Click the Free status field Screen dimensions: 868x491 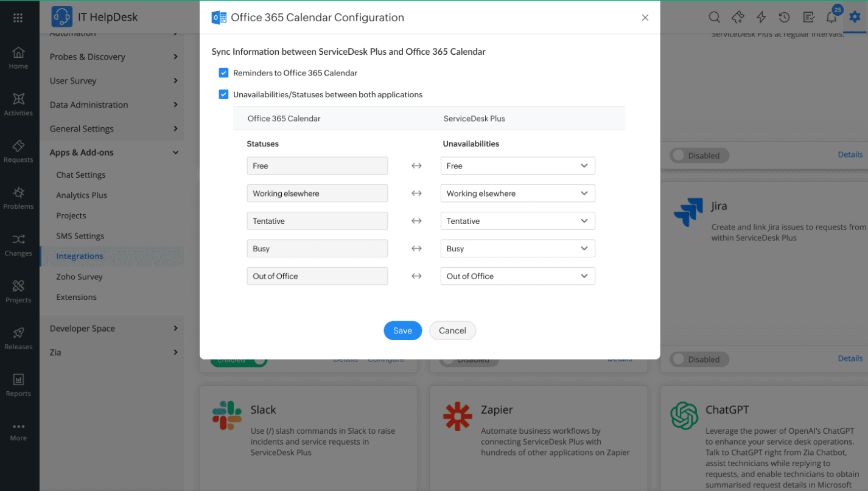(317, 166)
